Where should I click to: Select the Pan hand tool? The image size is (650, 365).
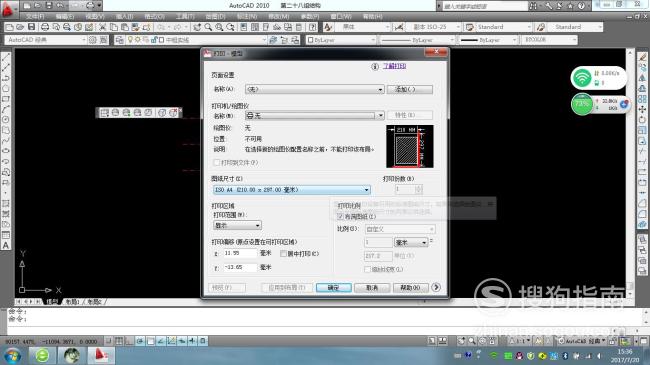click(x=197, y=27)
